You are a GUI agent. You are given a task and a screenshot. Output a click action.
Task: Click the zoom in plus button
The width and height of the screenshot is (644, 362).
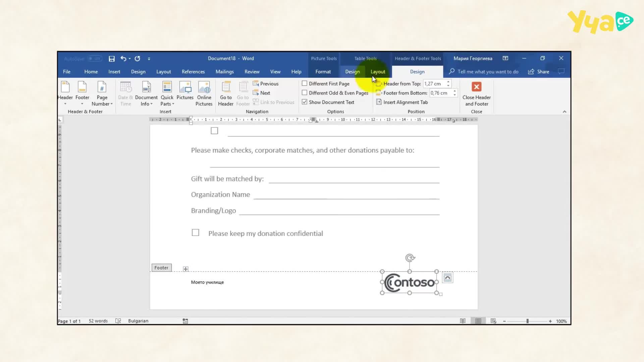[550, 321]
